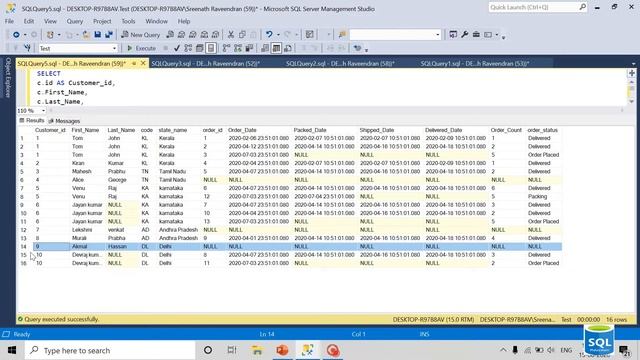Open File Explorer from the taskbar
Screen dimensions: 640x360
click(257, 350)
